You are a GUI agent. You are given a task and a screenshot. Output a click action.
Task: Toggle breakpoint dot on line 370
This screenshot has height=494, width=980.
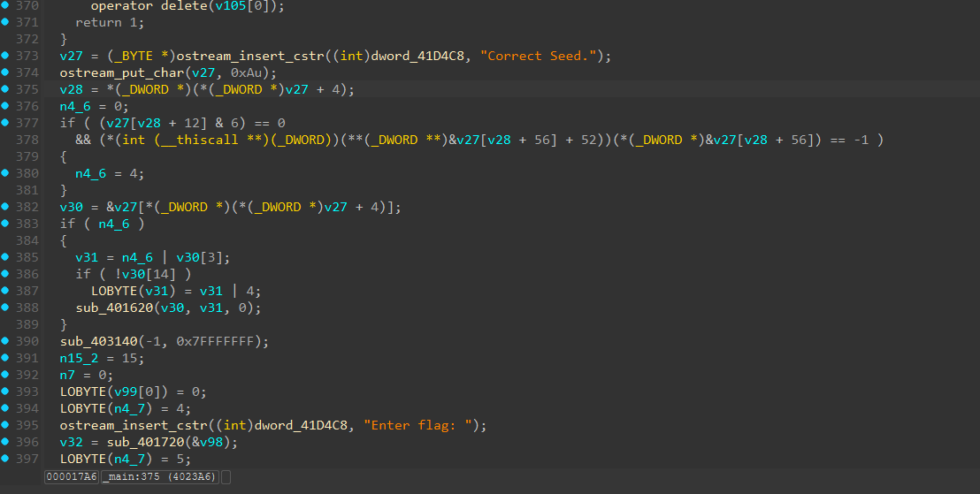[x=5, y=5]
